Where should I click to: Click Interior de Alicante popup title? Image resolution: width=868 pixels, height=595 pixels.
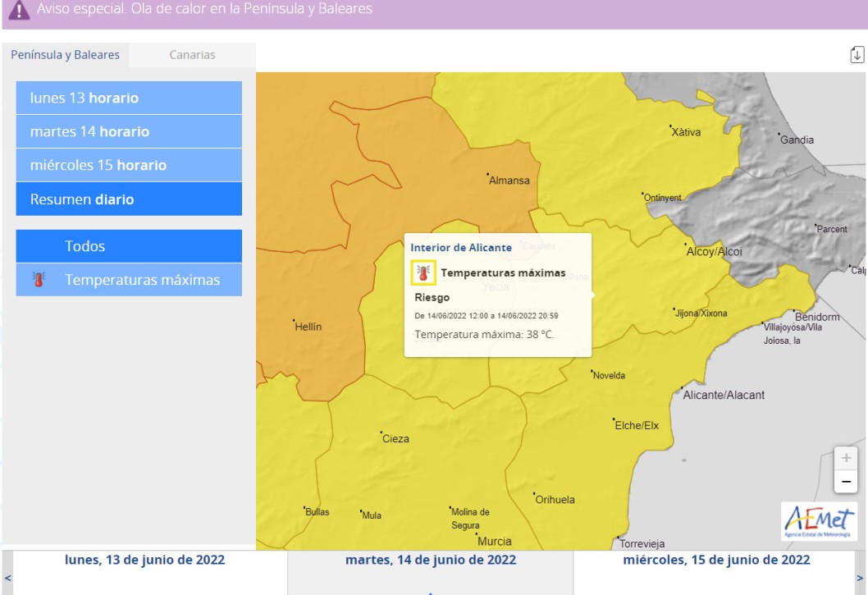click(x=461, y=248)
